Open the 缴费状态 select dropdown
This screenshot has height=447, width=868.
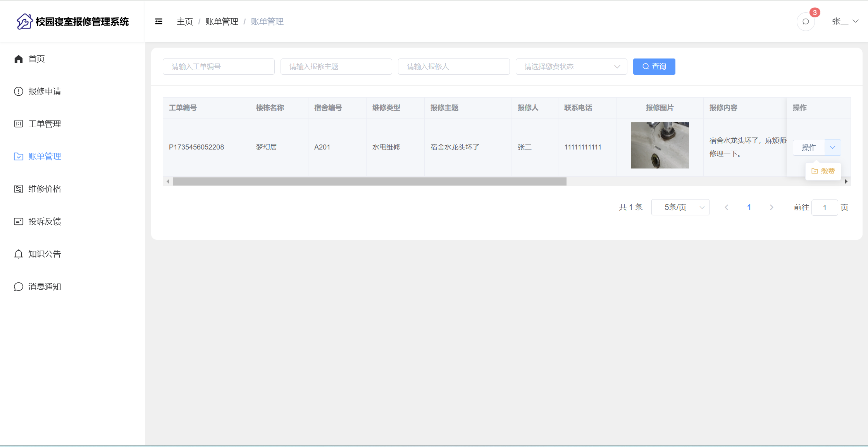571,67
